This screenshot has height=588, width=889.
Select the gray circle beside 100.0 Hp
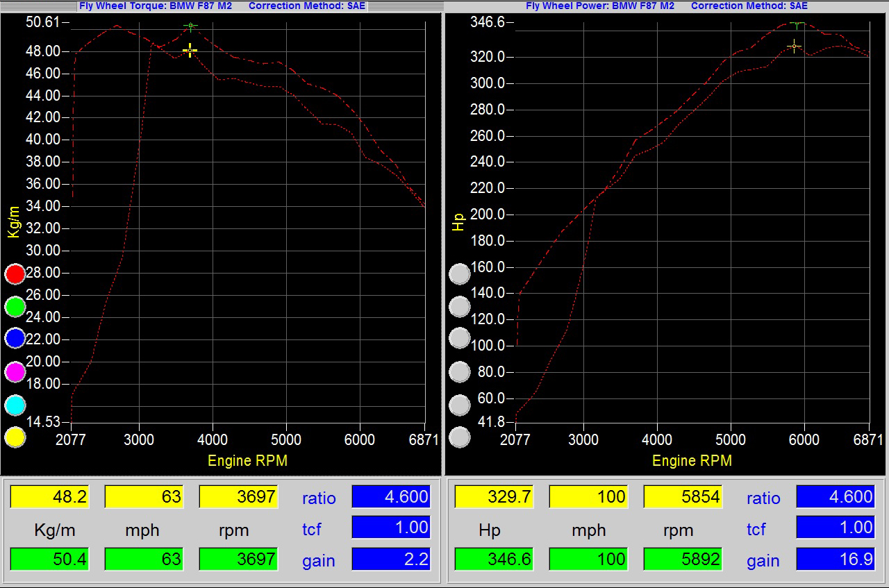click(460, 339)
